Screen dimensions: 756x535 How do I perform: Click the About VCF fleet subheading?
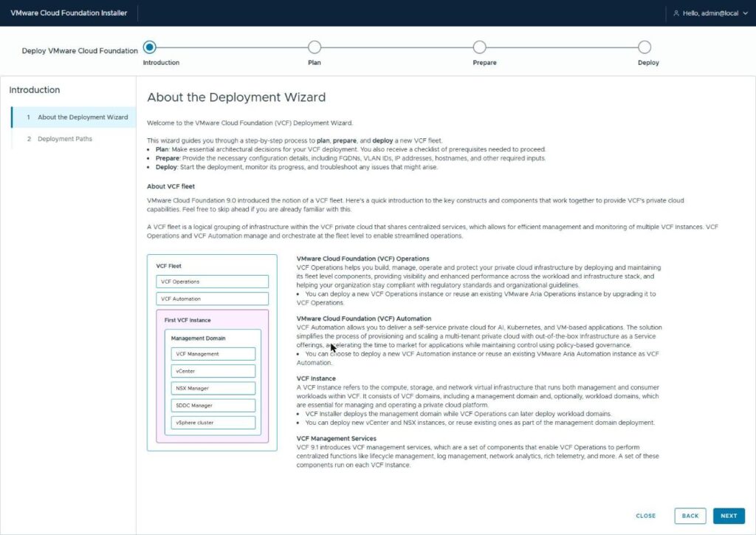(171, 186)
